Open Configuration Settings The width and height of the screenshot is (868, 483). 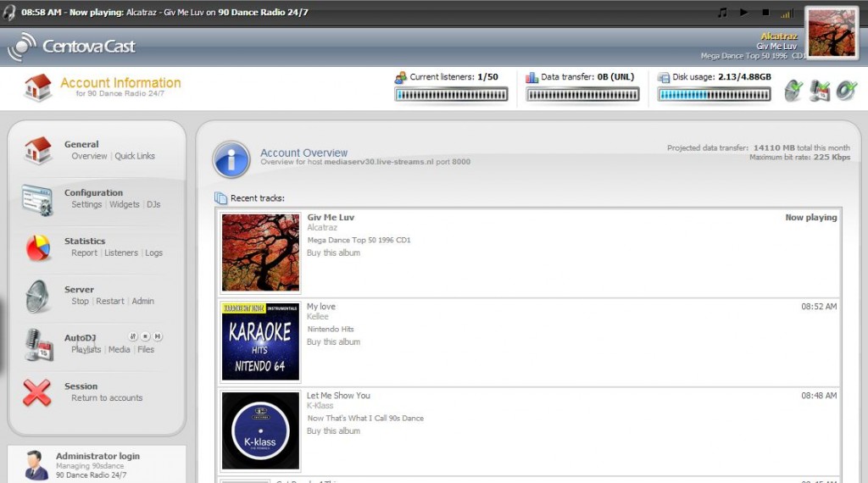coord(86,205)
